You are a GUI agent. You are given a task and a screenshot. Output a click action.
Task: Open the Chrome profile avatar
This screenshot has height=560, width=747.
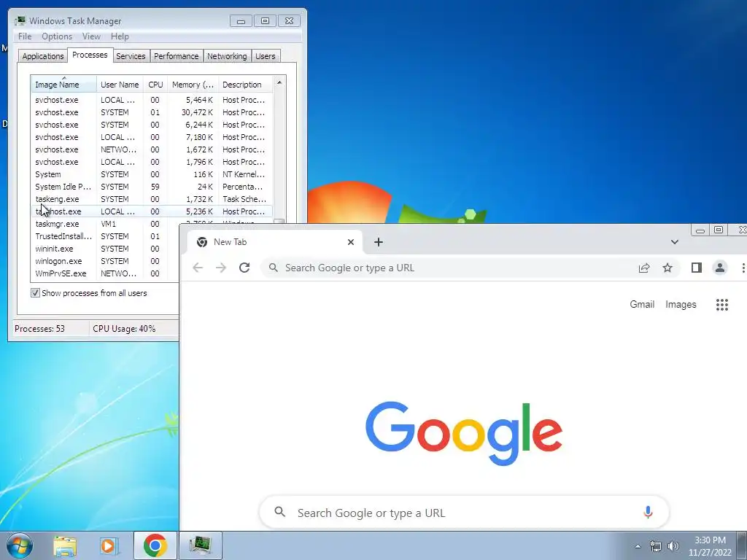click(x=720, y=268)
